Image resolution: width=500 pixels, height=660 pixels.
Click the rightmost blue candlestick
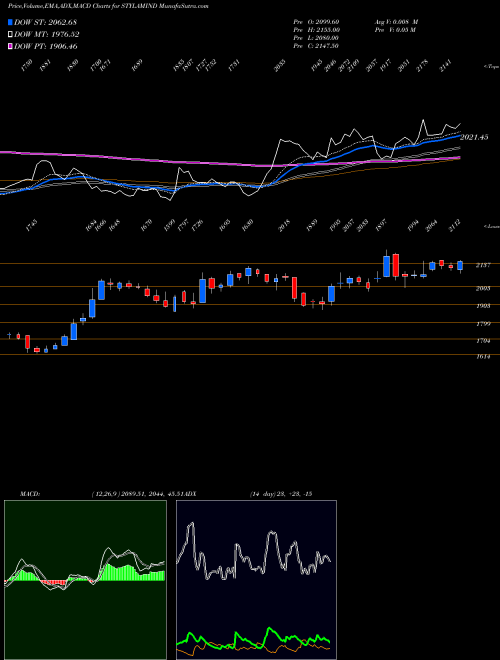pyautogui.click(x=460, y=266)
